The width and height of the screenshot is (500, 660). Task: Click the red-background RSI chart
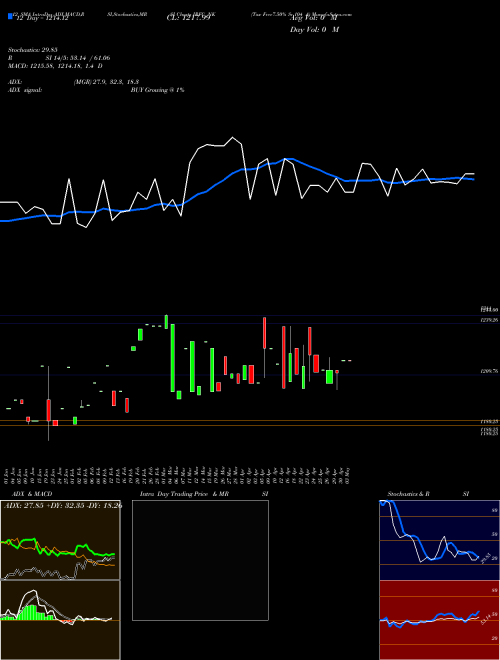[439, 620]
